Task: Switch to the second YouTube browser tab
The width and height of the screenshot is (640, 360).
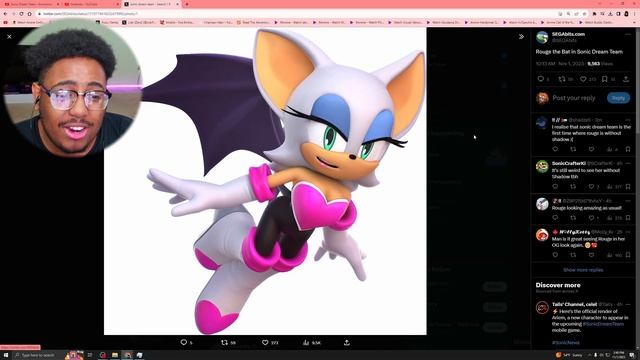Action: click(91, 4)
